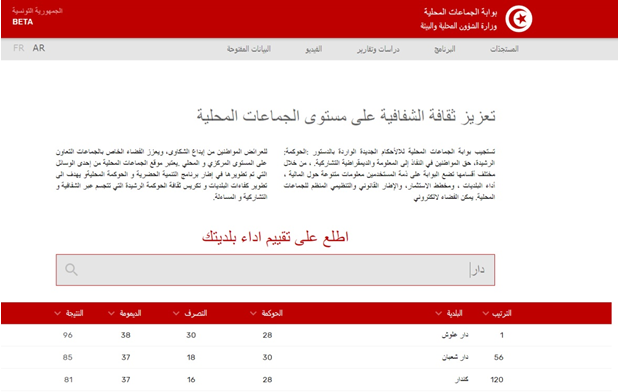
Task: Open البرنامج menu item
Action: click(x=445, y=49)
